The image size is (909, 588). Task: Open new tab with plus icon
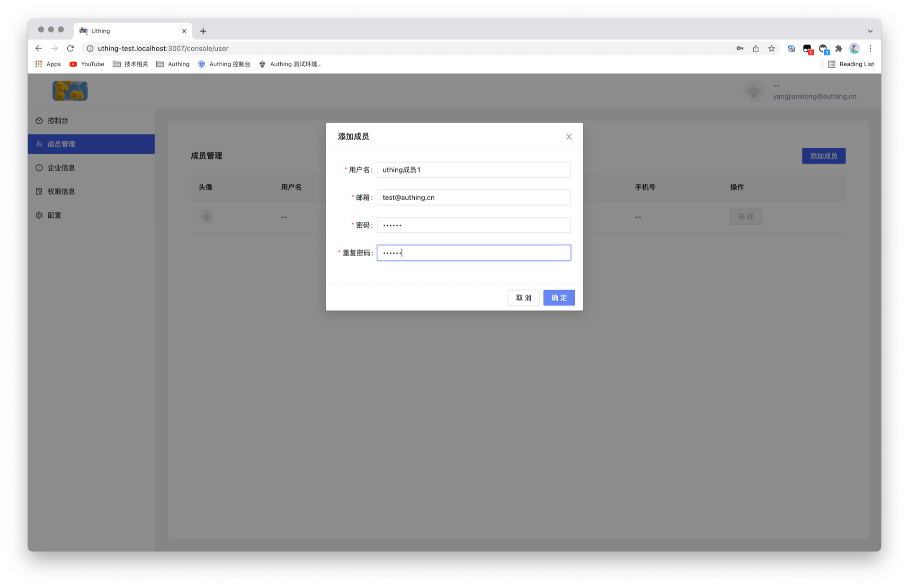coord(203,31)
